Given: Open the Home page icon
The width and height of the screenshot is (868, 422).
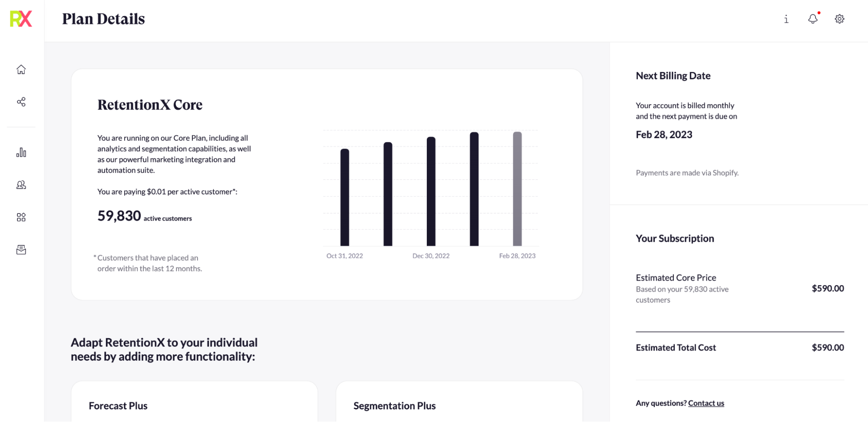Looking at the screenshot, I should [21, 69].
